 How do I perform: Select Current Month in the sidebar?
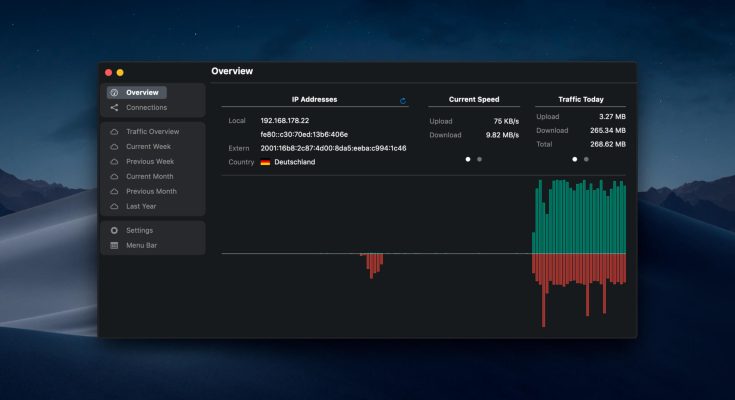150,176
